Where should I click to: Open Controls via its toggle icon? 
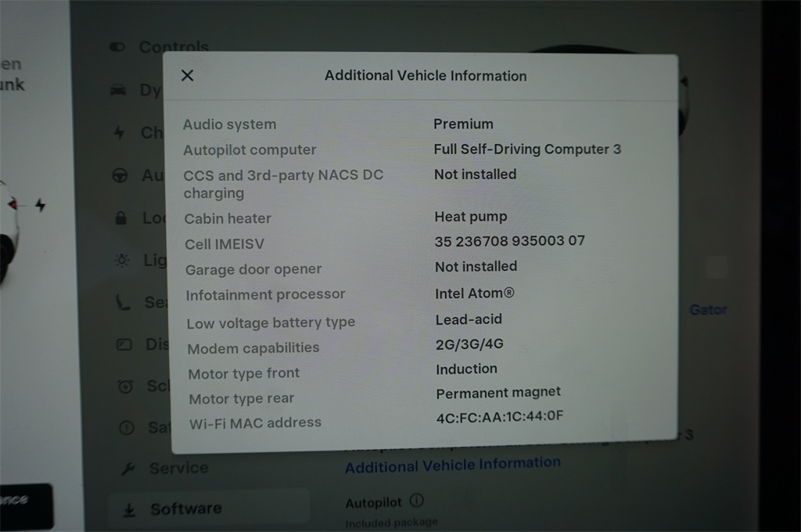click(x=118, y=47)
